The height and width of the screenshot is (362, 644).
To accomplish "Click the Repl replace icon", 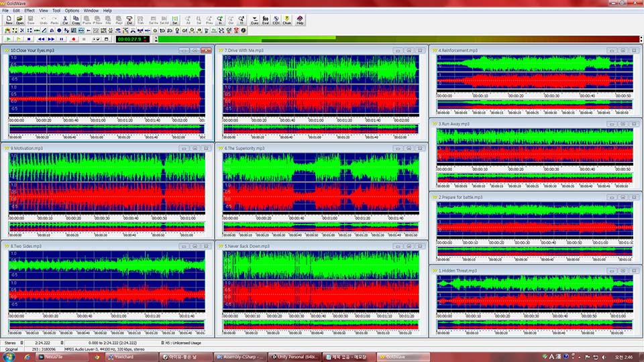I will 119,20.
